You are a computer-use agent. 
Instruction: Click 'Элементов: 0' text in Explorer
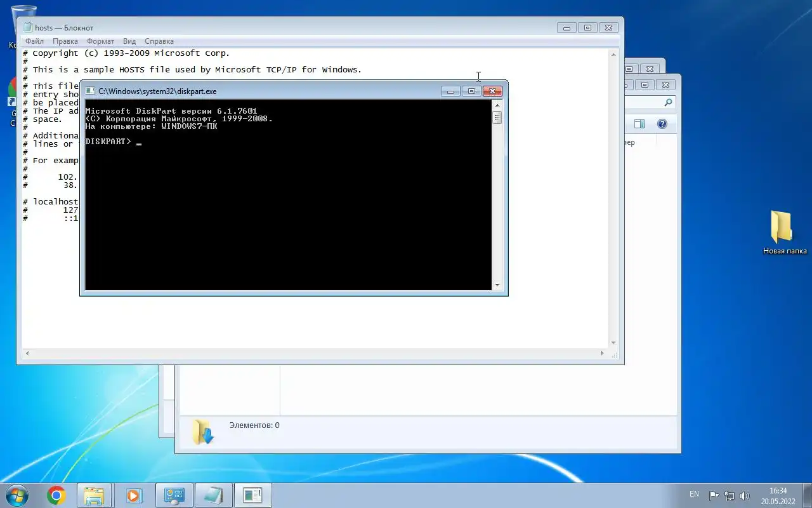tap(254, 425)
